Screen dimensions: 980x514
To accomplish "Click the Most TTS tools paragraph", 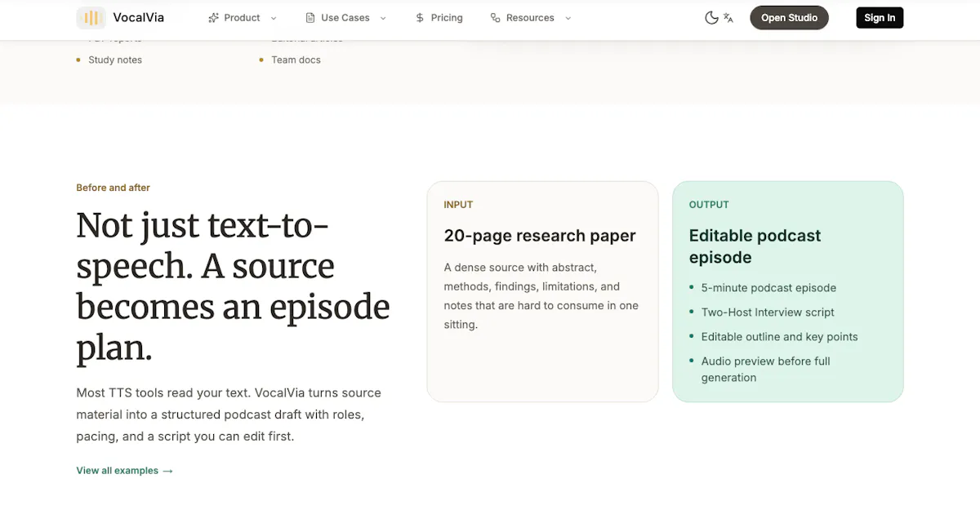I will pyautogui.click(x=229, y=414).
